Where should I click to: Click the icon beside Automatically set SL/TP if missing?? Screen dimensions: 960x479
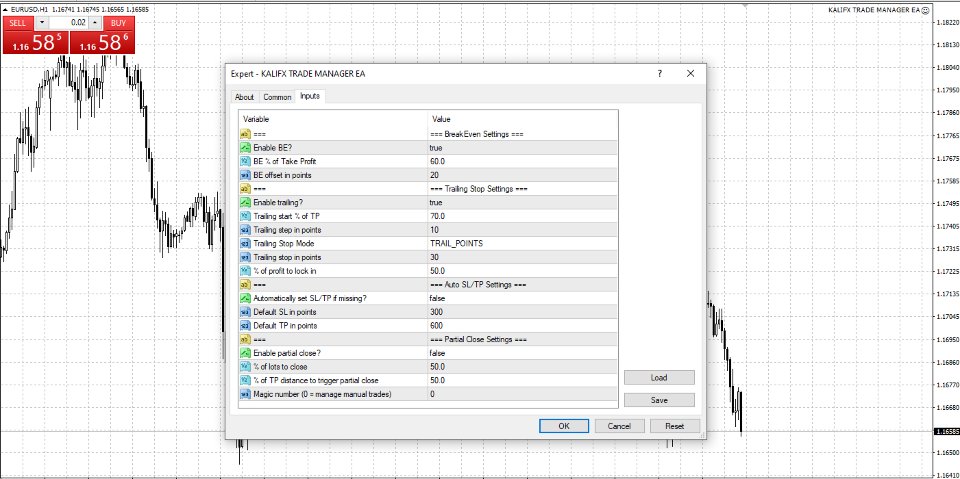[246, 298]
